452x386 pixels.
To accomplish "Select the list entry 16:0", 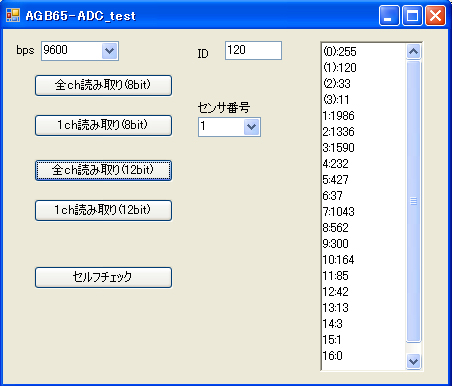I will tap(364, 356).
